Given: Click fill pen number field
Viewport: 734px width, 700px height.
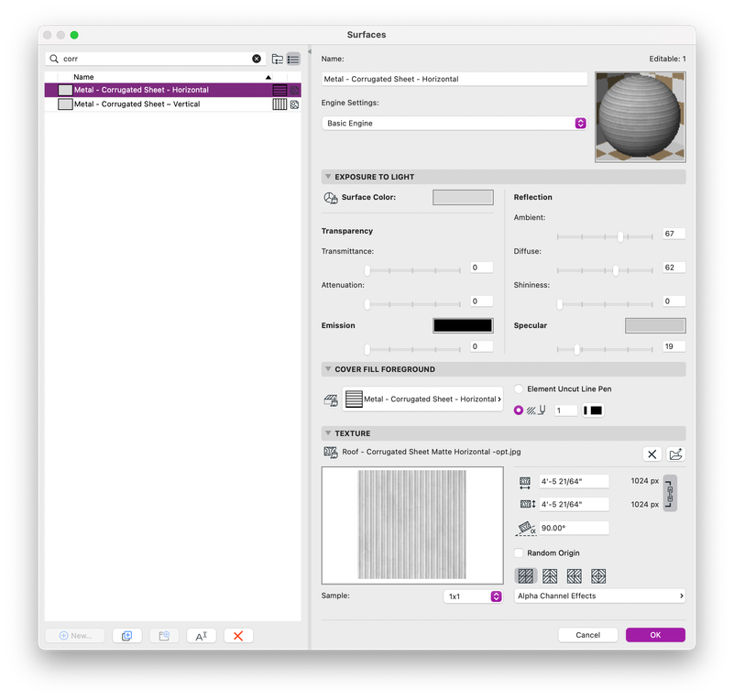Looking at the screenshot, I should click(x=565, y=410).
